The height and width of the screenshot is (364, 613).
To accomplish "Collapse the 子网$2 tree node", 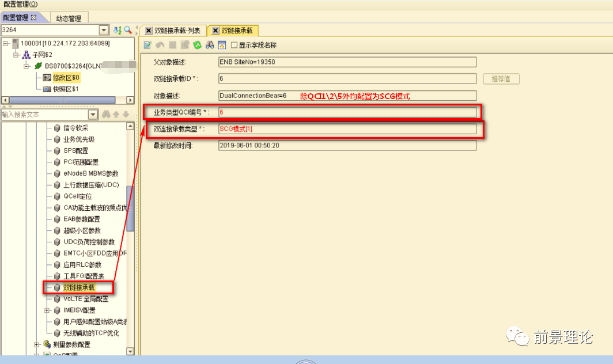I will click(17, 55).
